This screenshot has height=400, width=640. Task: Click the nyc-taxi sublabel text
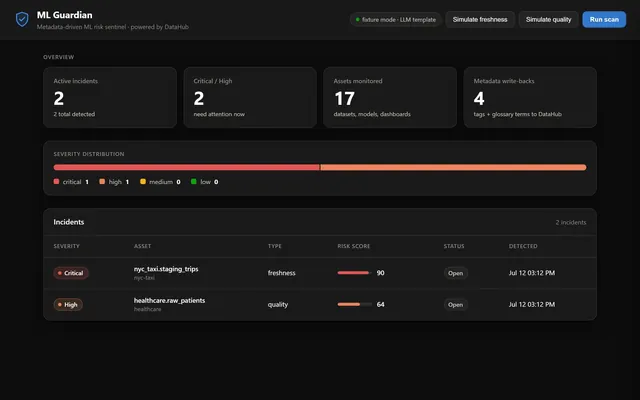pyautogui.click(x=144, y=278)
